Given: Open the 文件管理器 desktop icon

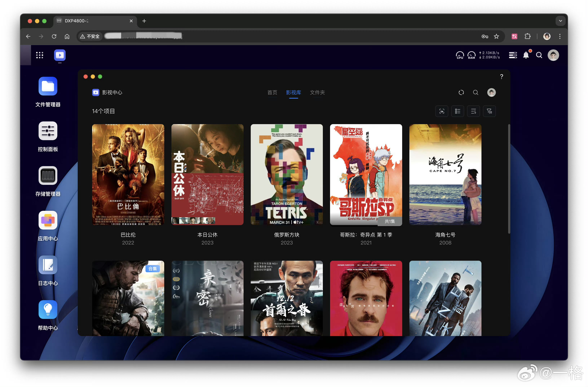Looking at the screenshot, I should pos(48,86).
